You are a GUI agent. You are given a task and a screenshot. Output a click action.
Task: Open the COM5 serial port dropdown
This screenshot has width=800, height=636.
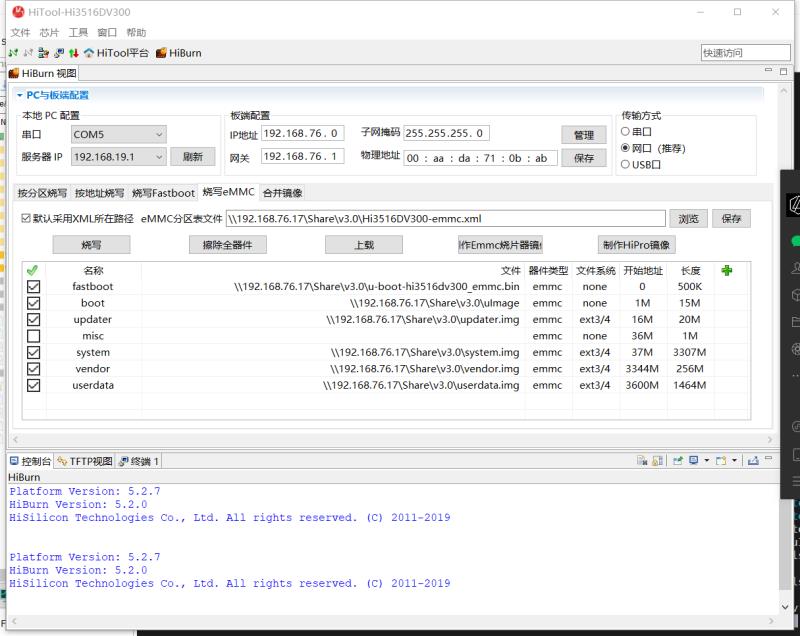pyautogui.click(x=118, y=134)
